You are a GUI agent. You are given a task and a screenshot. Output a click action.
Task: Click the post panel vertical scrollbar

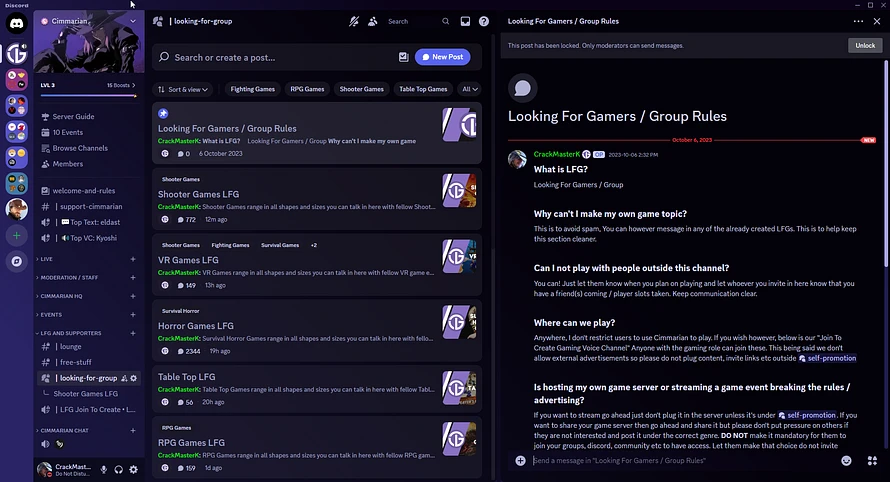(885, 165)
